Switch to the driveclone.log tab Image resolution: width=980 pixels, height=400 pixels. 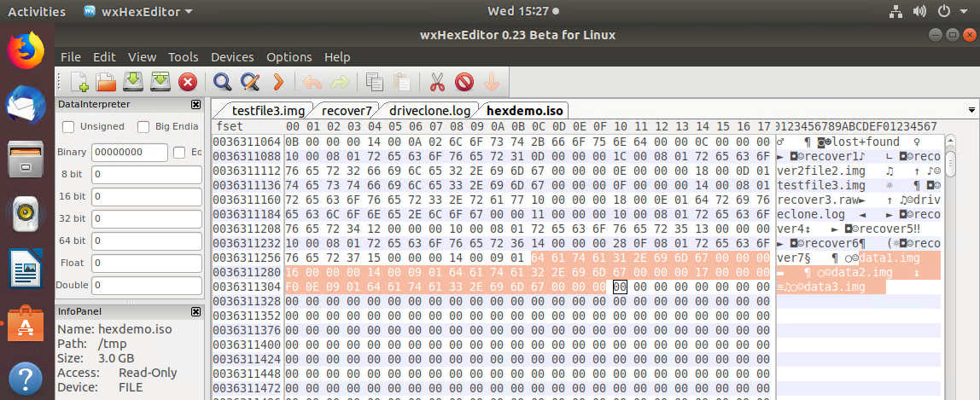(x=429, y=111)
